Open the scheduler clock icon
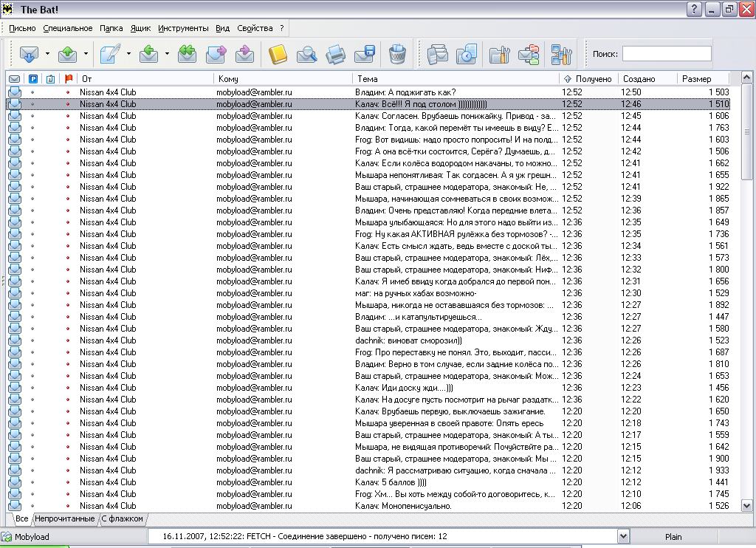Image resolution: width=756 pixels, height=548 pixels. pos(467,54)
